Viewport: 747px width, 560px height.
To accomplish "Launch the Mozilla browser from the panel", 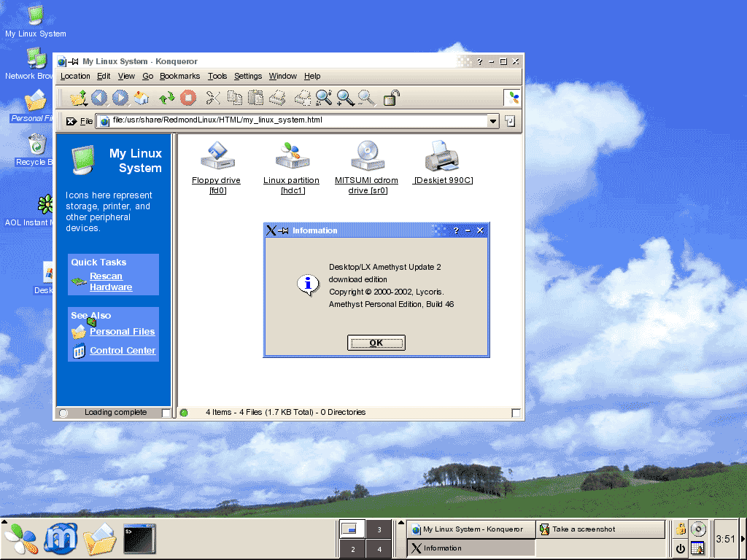I will [61, 539].
